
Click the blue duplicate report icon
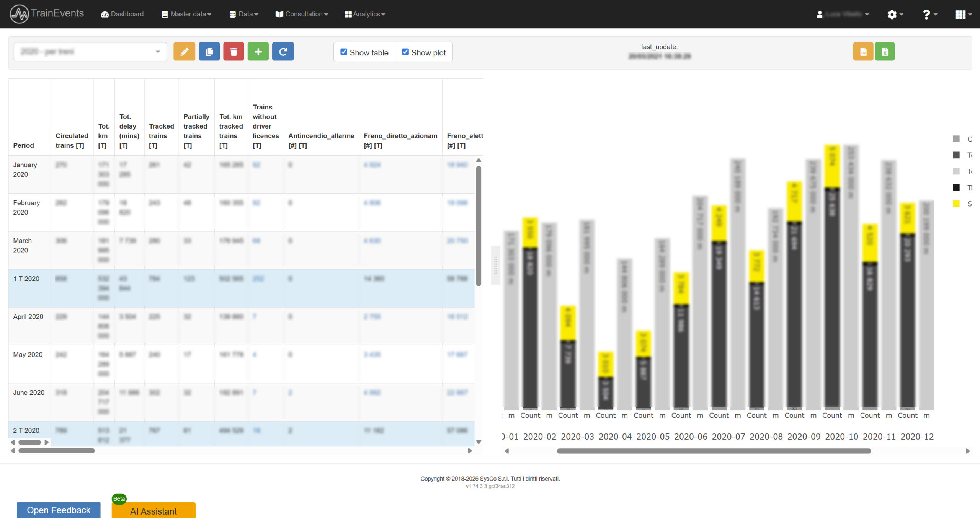[x=209, y=52]
